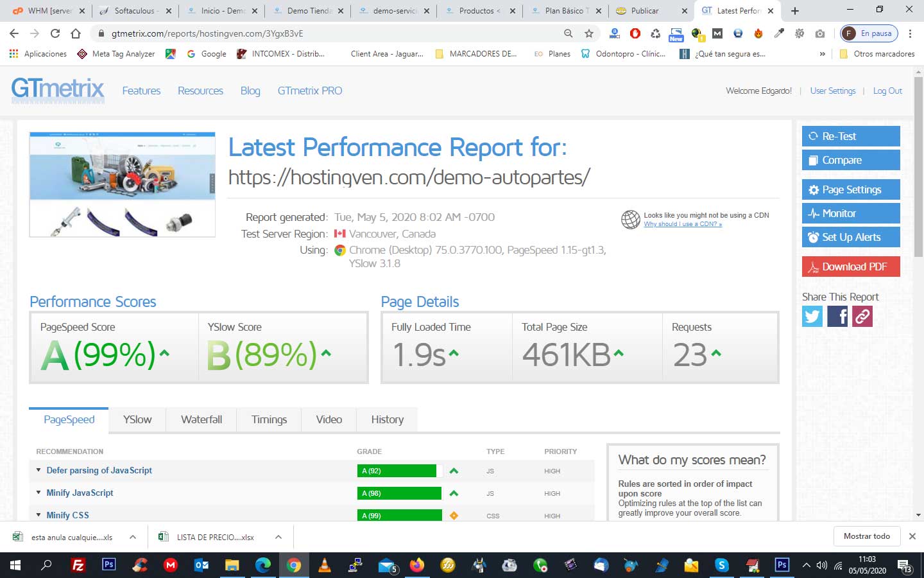Open the Features menu
Screen dimensions: 924x578
pos(141,91)
